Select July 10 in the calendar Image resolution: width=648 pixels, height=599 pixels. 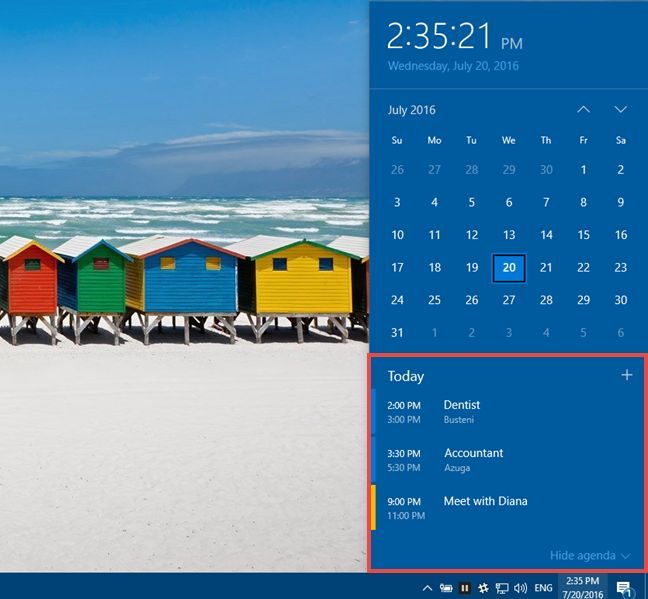tap(397, 235)
